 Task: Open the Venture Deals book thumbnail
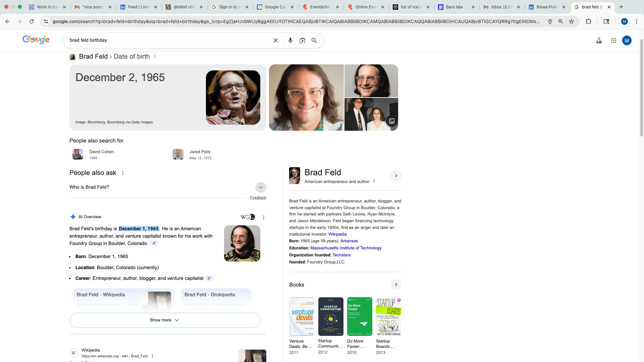302,316
